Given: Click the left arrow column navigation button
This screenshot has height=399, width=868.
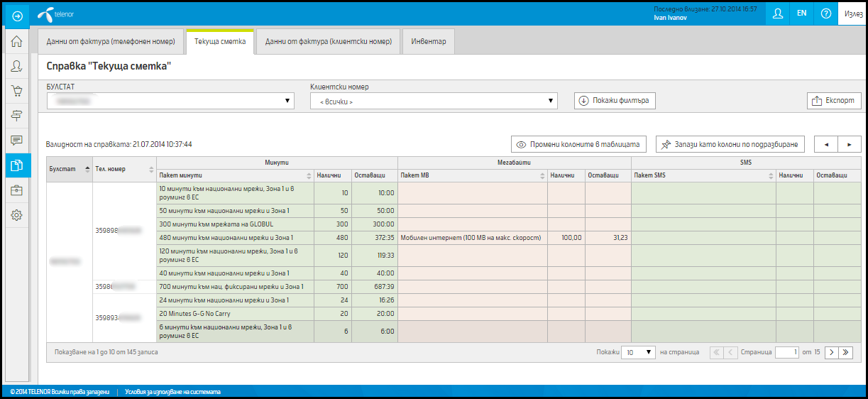Looking at the screenshot, I should (826, 145).
